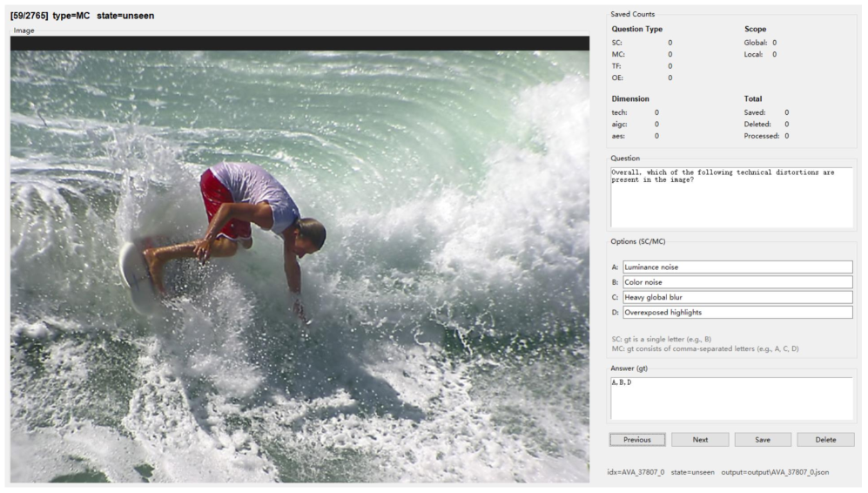Click the MC answer format hint text

pos(704,348)
